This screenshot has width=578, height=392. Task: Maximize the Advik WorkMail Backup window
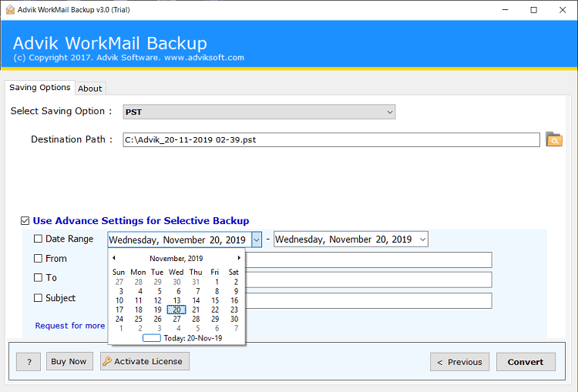point(533,10)
